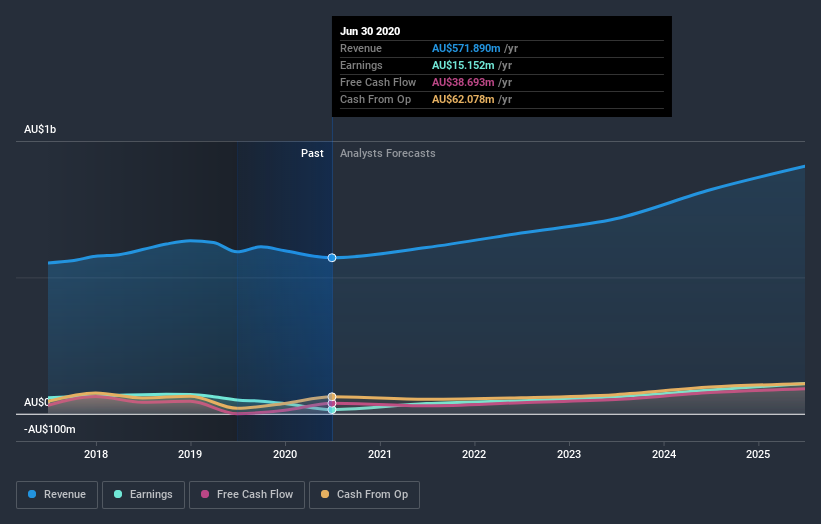Image resolution: width=821 pixels, height=524 pixels.
Task: Click the Past section label
Action: tap(312, 153)
